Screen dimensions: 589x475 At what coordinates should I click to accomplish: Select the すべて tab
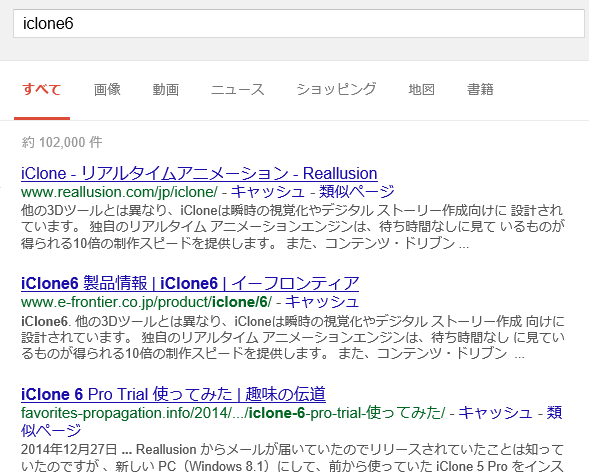pos(42,90)
